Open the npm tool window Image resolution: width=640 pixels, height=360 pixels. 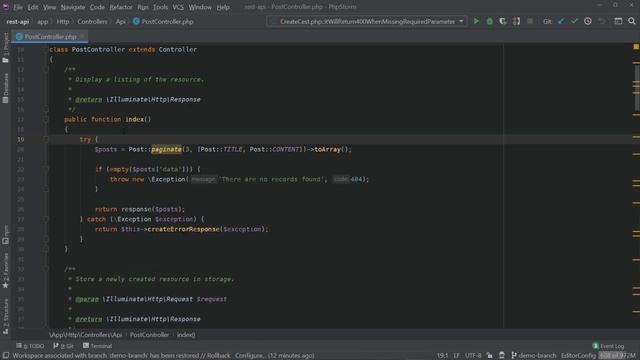(5, 235)
